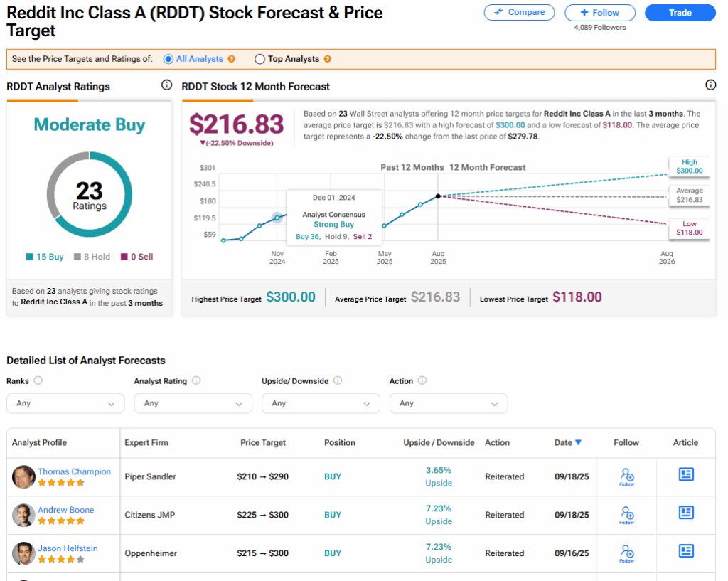Image resolution: width=728 pixels, height=581 pixels.
Task: Select the Top Analysts radio button
Action: [259, 60]
